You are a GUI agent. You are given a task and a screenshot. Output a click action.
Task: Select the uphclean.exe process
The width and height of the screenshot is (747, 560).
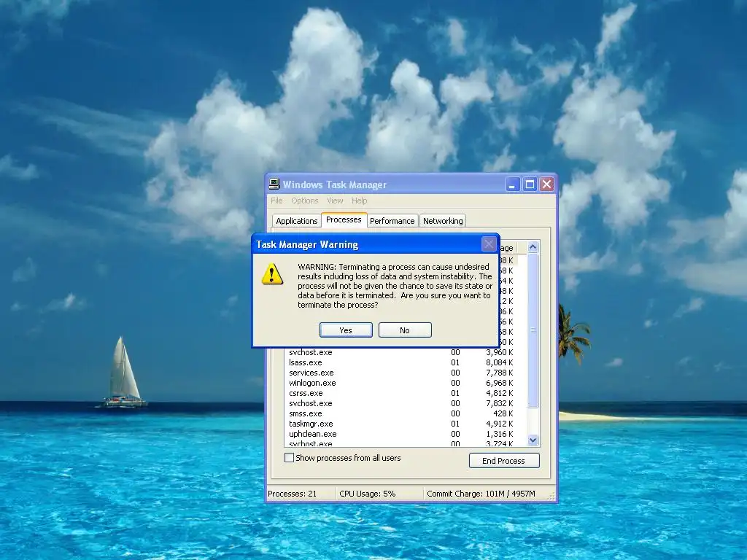pyautogui.click(x=401, y=435)
